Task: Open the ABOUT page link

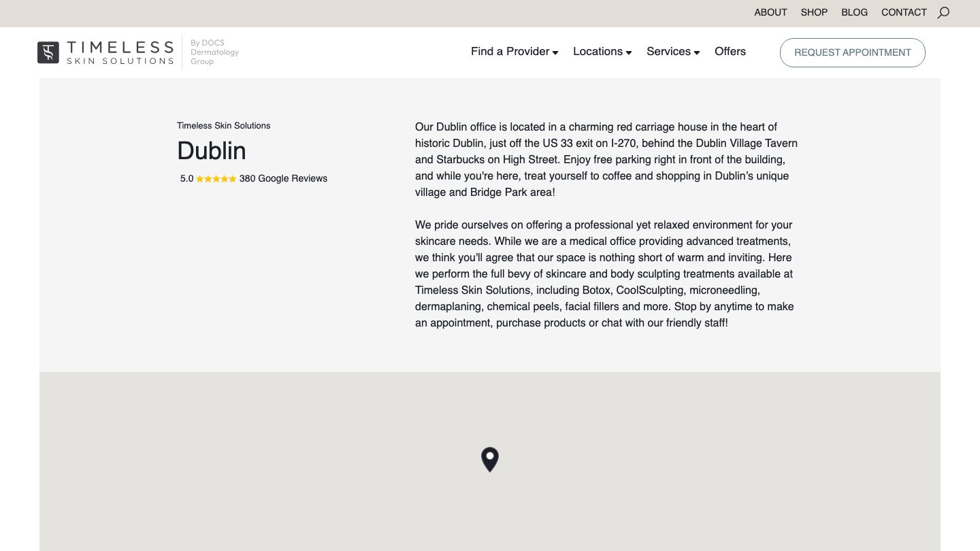Action: 770,12
